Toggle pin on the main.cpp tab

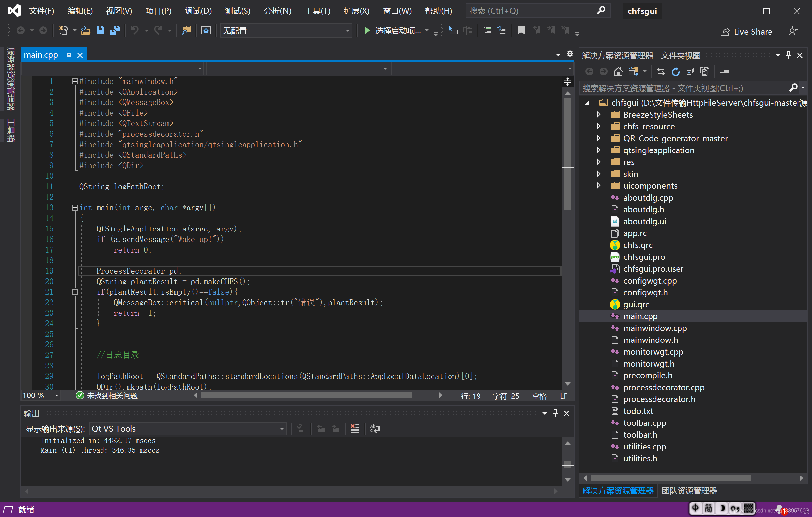(68, 55)
